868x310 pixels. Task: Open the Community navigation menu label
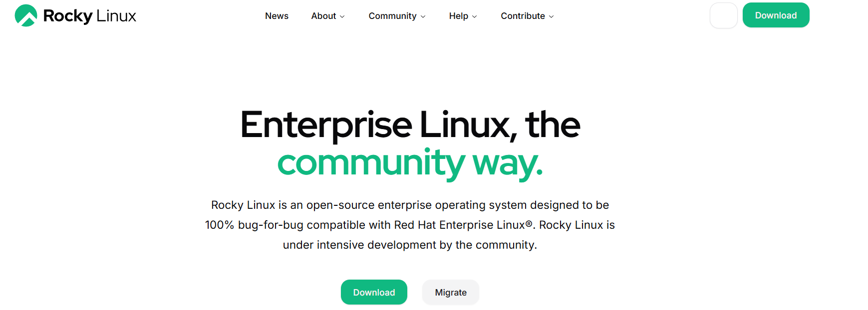click(392, 16)
